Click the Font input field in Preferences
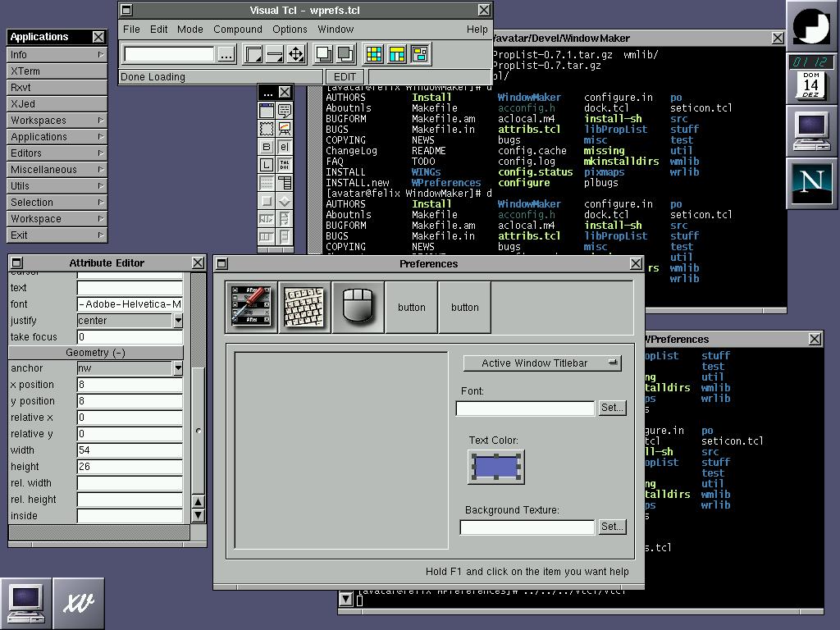Screen dimensions: 840x630 tap(525, 409)
